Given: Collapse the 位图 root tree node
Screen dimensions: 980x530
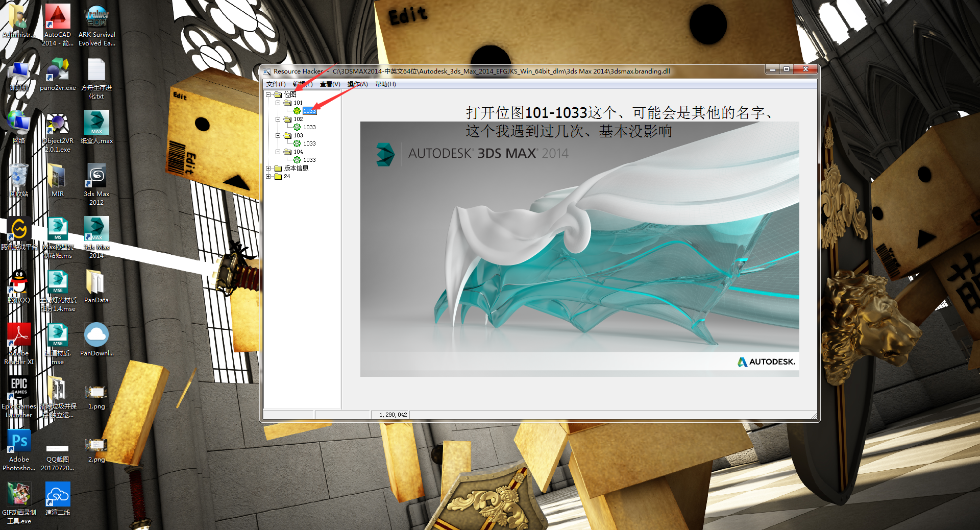Looking at the screenshot, I should [x=268, y=94].
